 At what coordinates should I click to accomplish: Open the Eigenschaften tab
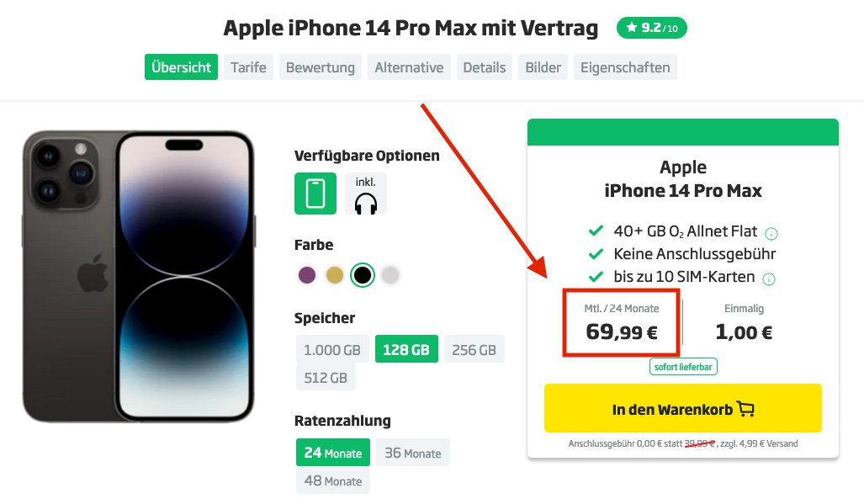[625, 67]
